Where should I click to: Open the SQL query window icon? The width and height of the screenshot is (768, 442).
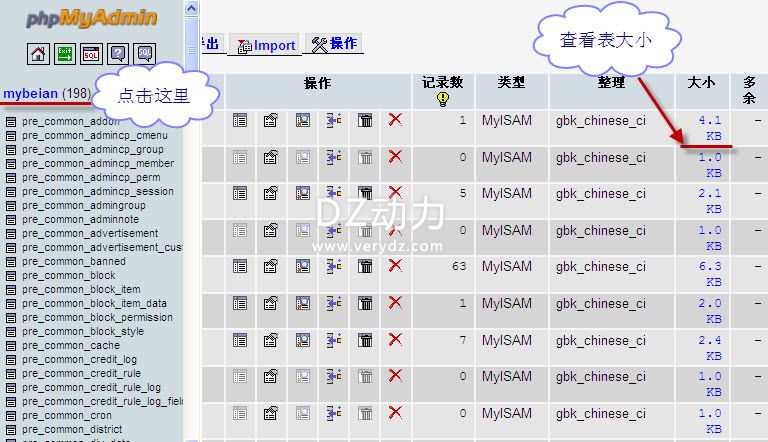[x=91, y=54]
